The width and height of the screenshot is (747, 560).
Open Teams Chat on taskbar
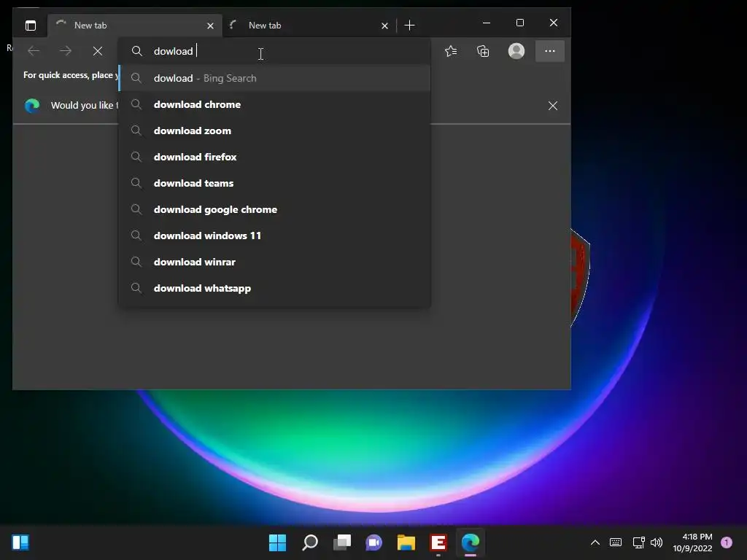374,542
